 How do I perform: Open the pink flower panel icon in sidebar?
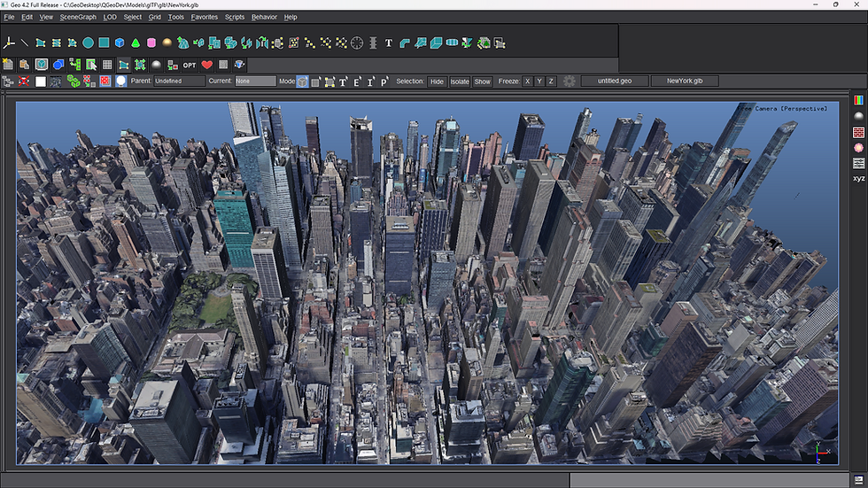(x=858, y=148)
